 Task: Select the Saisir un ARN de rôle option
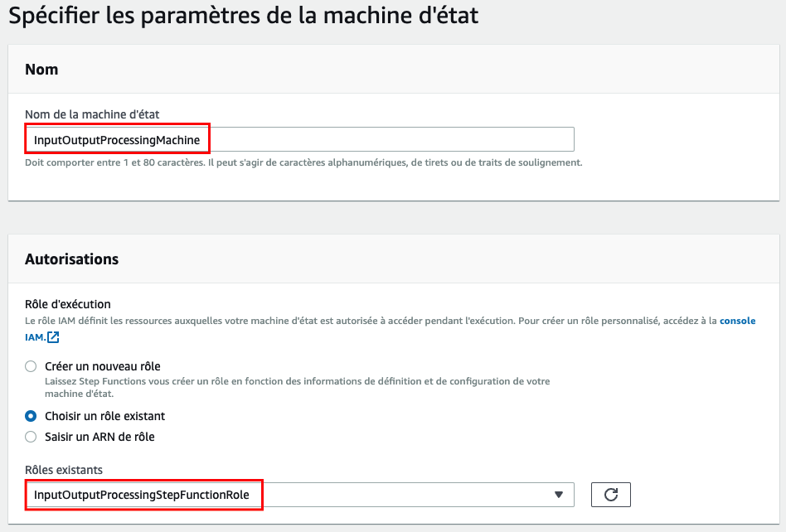31,437
